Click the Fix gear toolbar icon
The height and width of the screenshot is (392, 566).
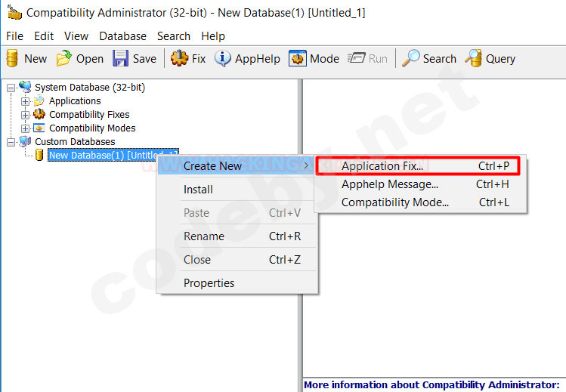[179, 58]
